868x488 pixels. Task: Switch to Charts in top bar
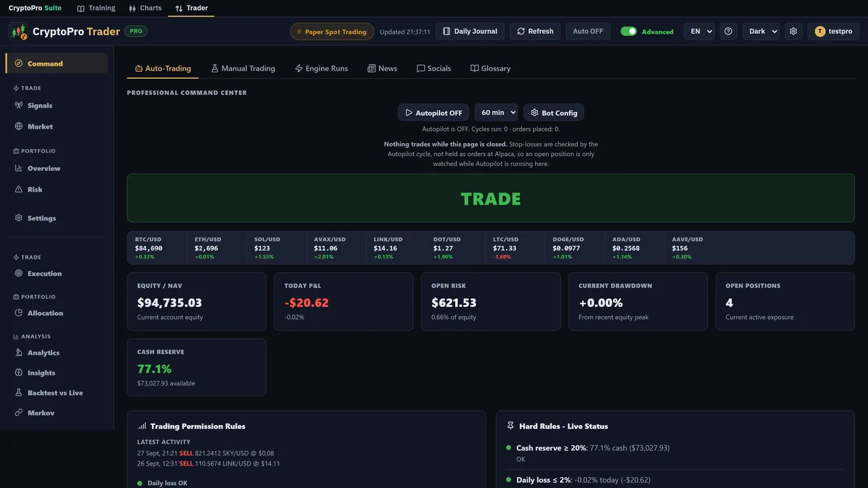pos(145,8)
